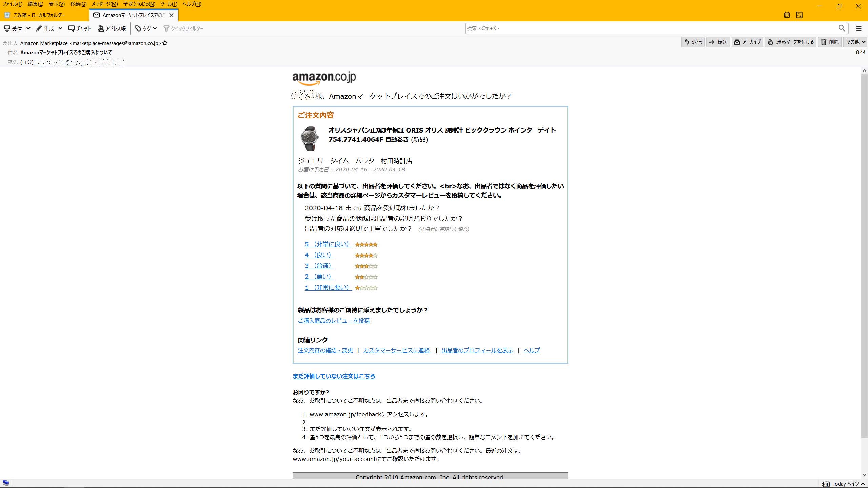
Task: Open the hamburger application menu
Action: [859, 28]
